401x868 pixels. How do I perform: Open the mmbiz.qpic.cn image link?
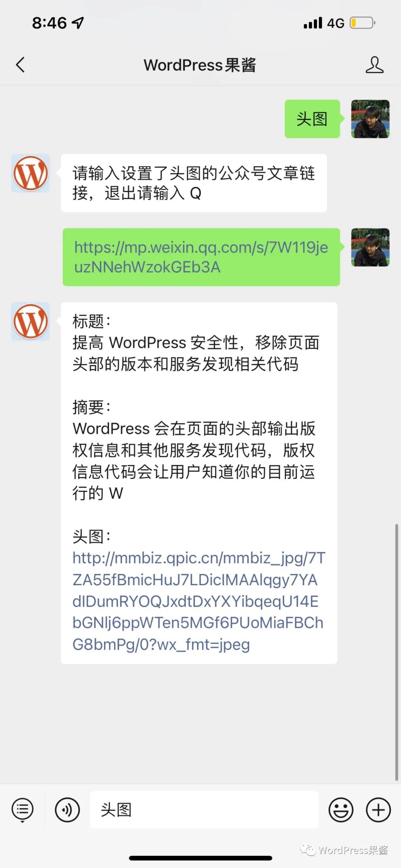point(199,601)
